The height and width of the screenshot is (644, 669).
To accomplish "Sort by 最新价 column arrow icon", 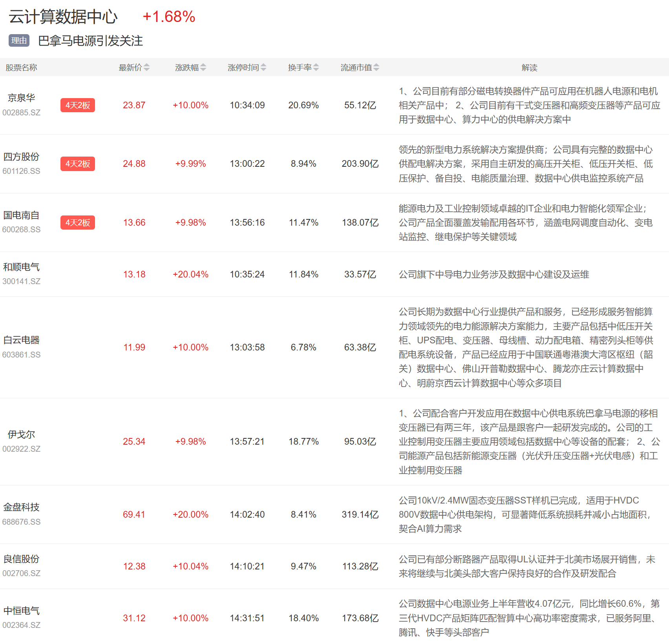I will coord(146,68).
